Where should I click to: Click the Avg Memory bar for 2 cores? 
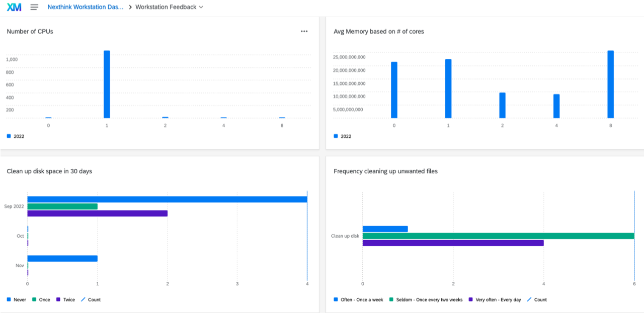tap(502, 106)
